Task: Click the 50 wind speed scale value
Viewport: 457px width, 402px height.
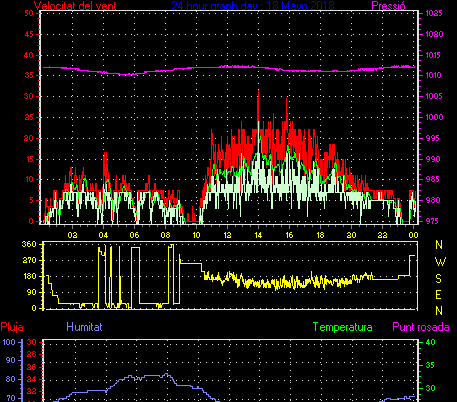Action: coord(29,13)
